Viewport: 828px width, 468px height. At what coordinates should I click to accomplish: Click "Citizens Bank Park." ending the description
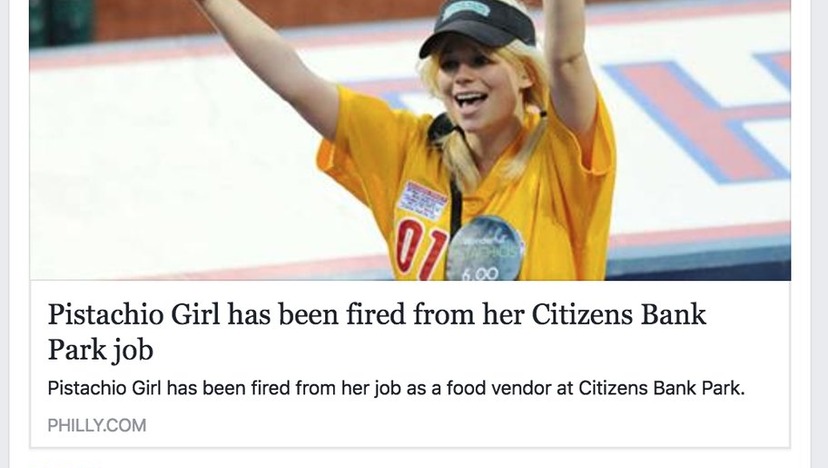point(662,388)
